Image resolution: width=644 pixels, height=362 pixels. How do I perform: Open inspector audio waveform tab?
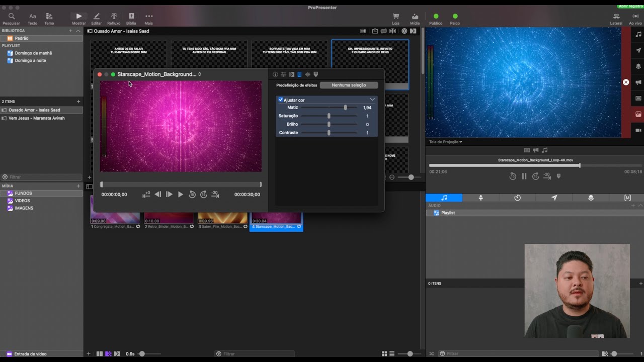coord(307,74)
